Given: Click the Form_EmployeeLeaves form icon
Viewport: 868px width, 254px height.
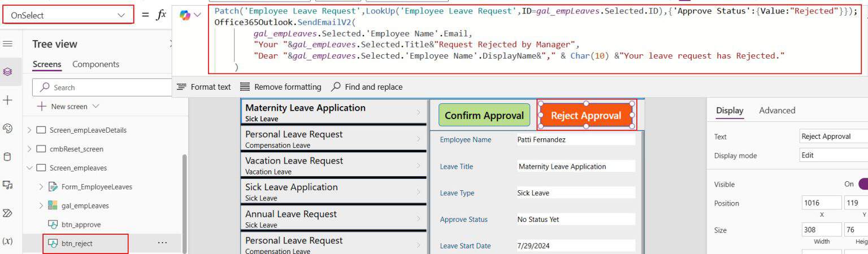Looking at the screenshot, I should pos(53,187).
